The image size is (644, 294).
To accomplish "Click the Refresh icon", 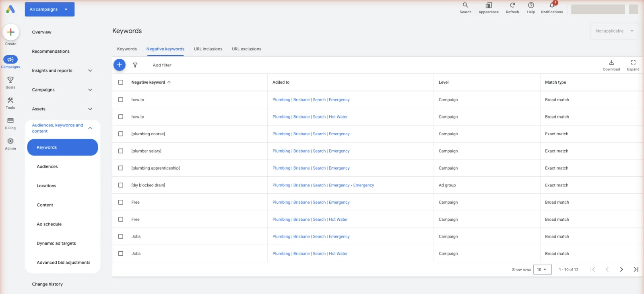I will point(512,5).
